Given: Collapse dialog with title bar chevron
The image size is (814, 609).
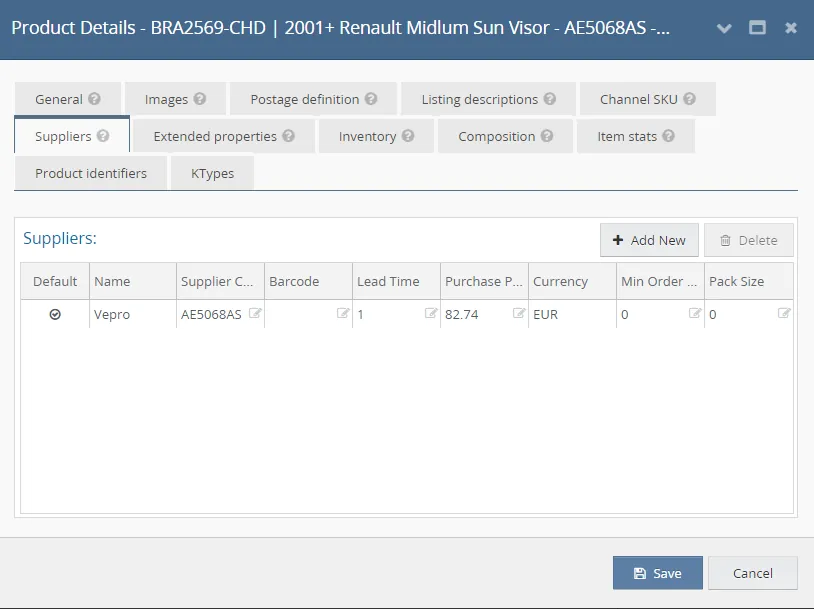Looking at the screenshot, I should tap(724, 28).
